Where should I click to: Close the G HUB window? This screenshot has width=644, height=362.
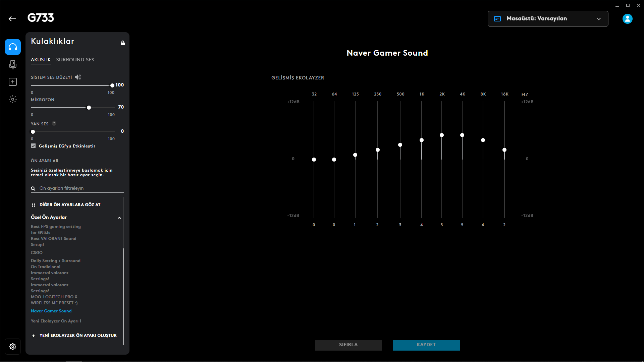[639, 5]
